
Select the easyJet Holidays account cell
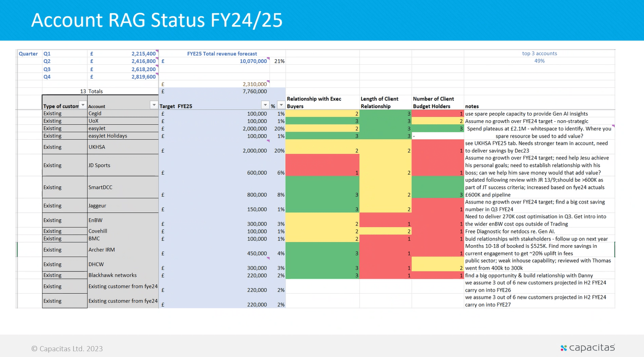point(123,135)
